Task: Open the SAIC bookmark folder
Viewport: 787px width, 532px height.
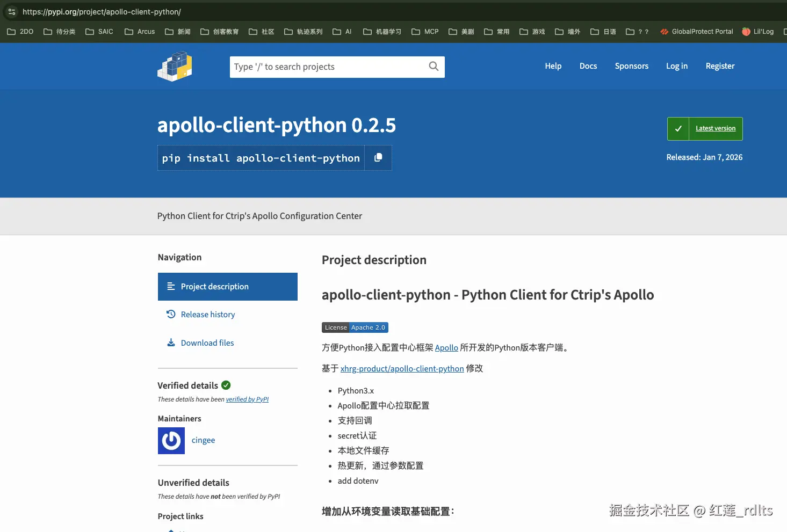Action: click(99, 32)
